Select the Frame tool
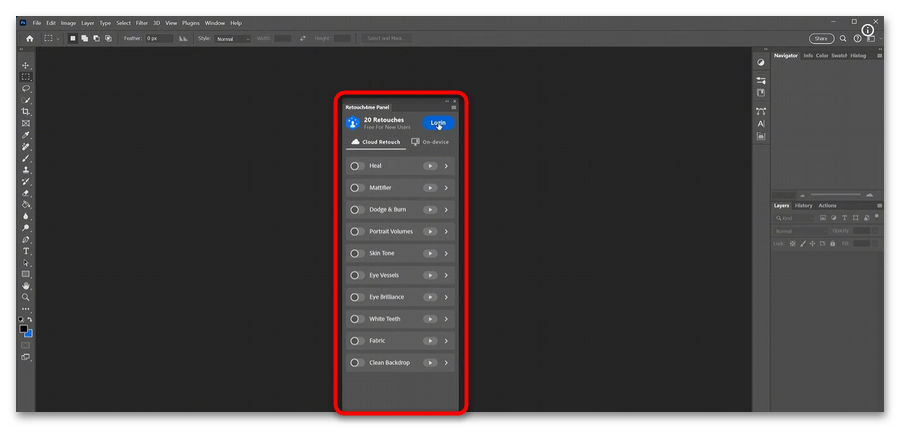 pos(26,123)
